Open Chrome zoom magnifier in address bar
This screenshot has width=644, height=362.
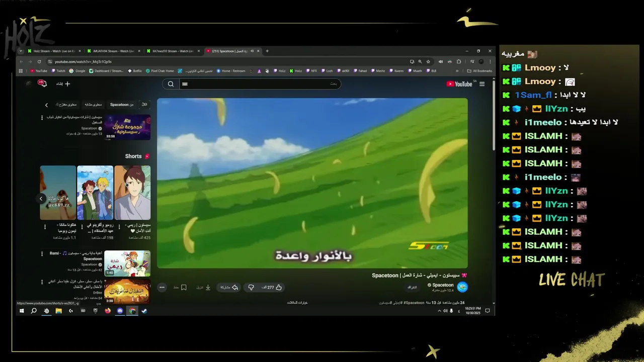click(420, 61)
